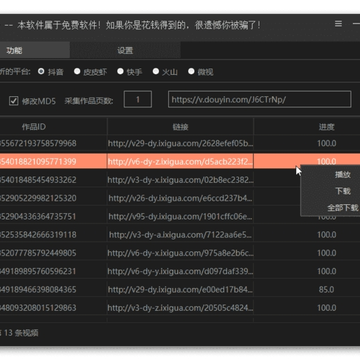Select link http://v3-dy-z.ixigua.com/20505c4824...
The width and height of the screenshot is (360, 360).
coord(180,308)
